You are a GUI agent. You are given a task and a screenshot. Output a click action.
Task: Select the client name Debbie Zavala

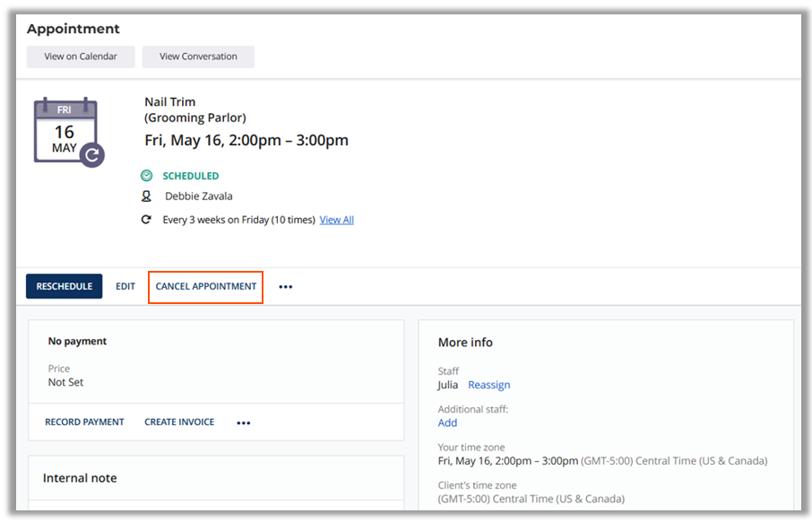point(199,196)
